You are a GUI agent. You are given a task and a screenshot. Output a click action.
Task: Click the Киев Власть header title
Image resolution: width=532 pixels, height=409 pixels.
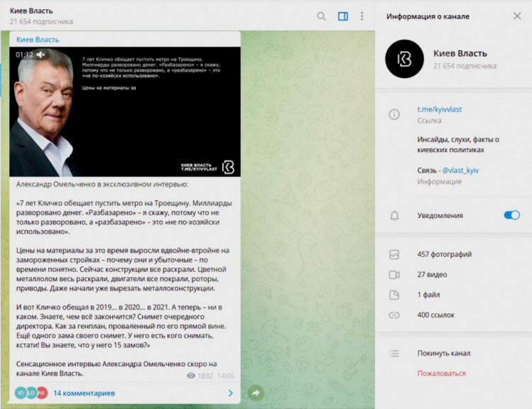[x=31, y=11]
